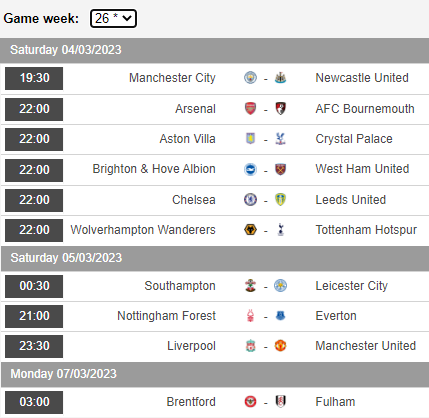Open the Brighton & Hove Albion link

(154, 169)
